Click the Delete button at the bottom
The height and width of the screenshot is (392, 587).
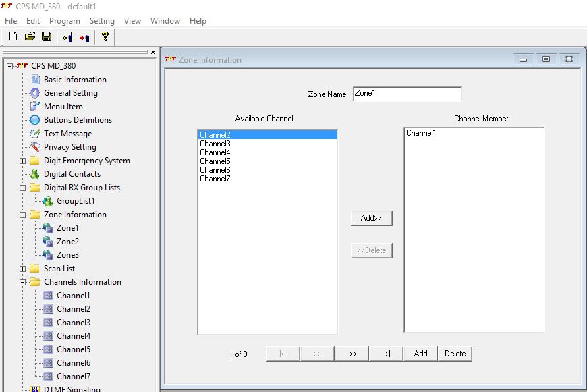click(453, 353)
